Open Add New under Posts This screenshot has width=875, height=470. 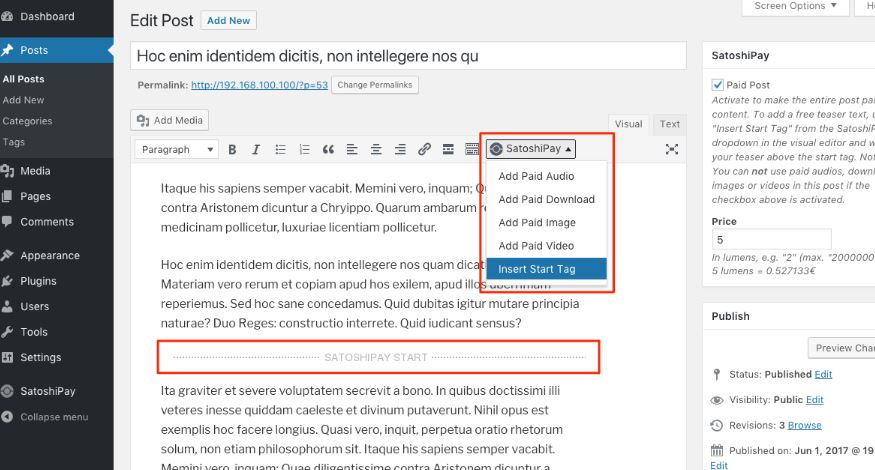click(x=23, y=100)
